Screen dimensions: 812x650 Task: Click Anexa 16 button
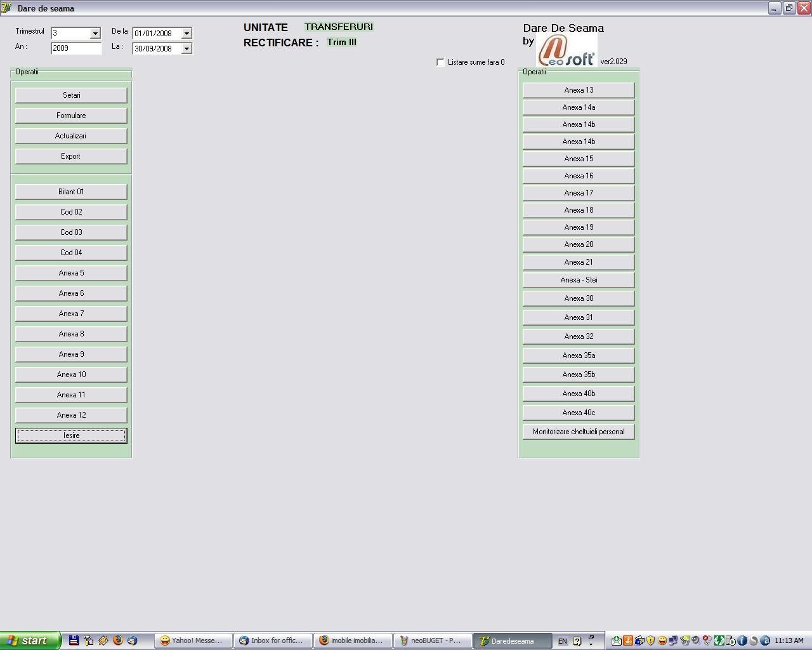(x=579, y=176)
